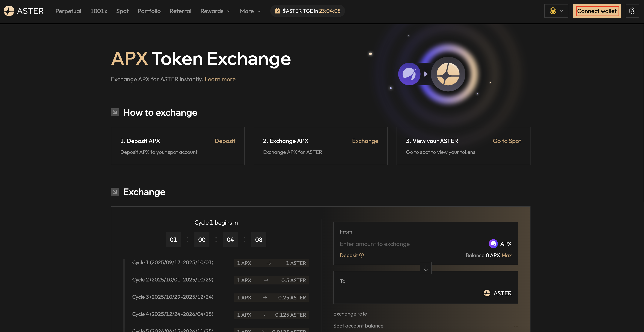
Task: Click the arrow icon beside How to exchange
Action: 115,112
